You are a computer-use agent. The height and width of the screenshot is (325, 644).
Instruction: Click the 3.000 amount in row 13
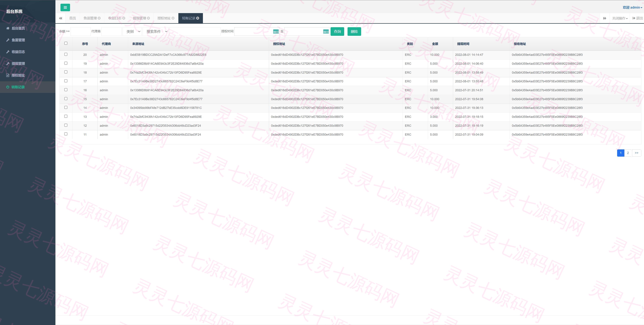(x=434, y=117)
